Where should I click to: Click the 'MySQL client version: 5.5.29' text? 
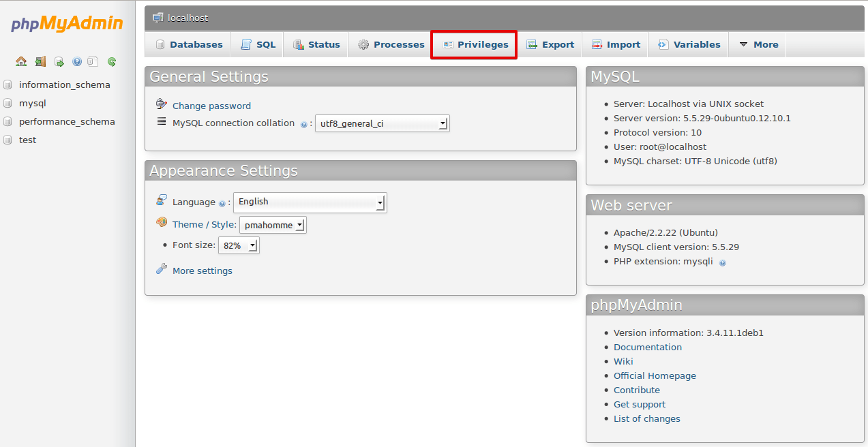[x=676, y=247]
